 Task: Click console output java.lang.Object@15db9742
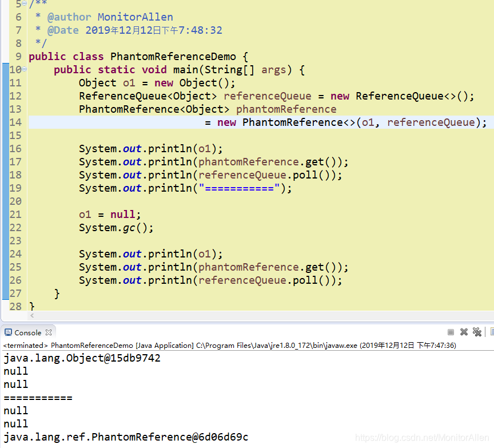tap(82, 358)
